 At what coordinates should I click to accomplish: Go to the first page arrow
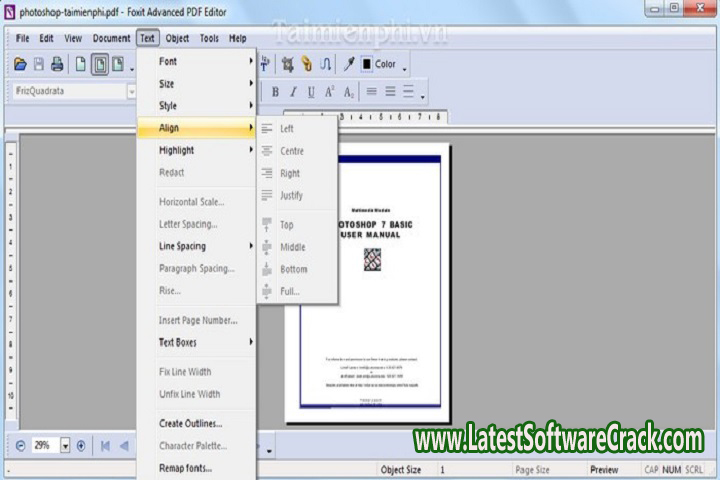coord(105,445)
